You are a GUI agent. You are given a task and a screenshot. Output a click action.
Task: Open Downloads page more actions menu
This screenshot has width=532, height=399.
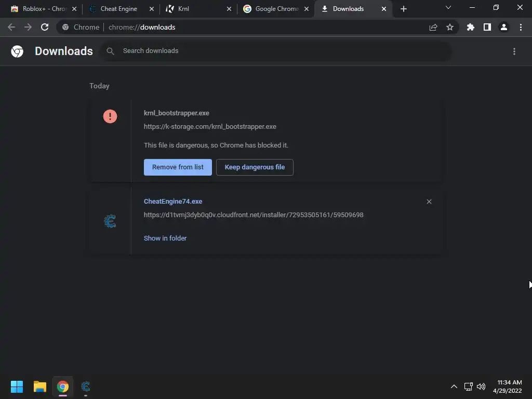coord(514,51)
